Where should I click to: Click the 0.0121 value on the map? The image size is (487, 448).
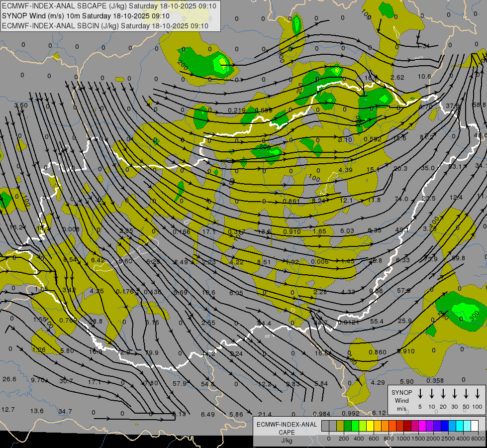click(349, 323)
